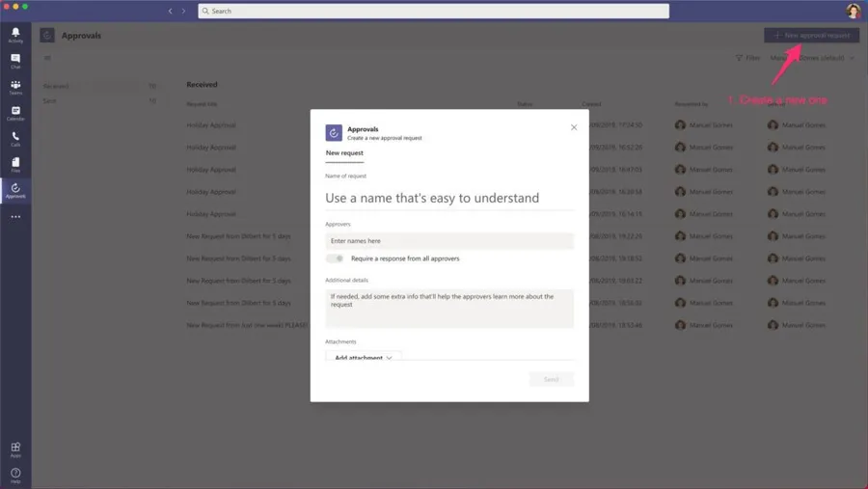Screen dimensions: 868x489
Task: Click the Name of request field
Action: coord(448,198)
